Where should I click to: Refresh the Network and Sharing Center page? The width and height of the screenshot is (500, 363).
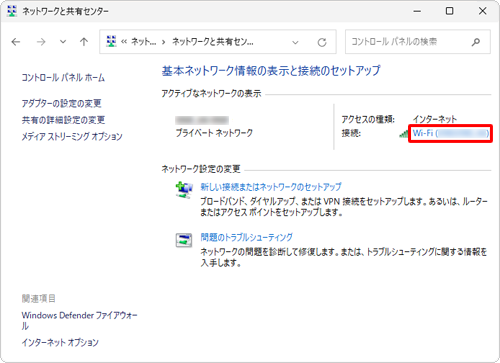click(x=322, y=42)
